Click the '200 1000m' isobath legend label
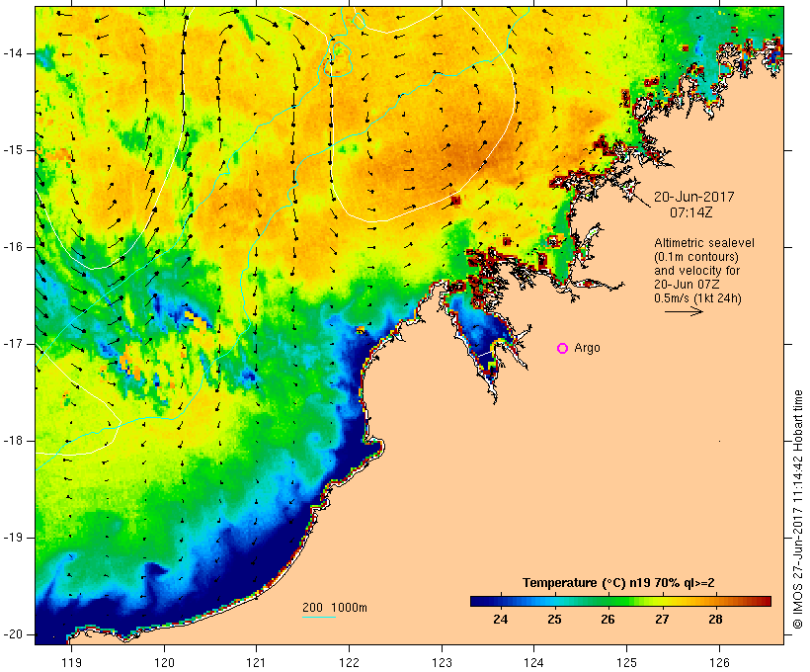Screen dimensions: 810x672 pos(335,608)
